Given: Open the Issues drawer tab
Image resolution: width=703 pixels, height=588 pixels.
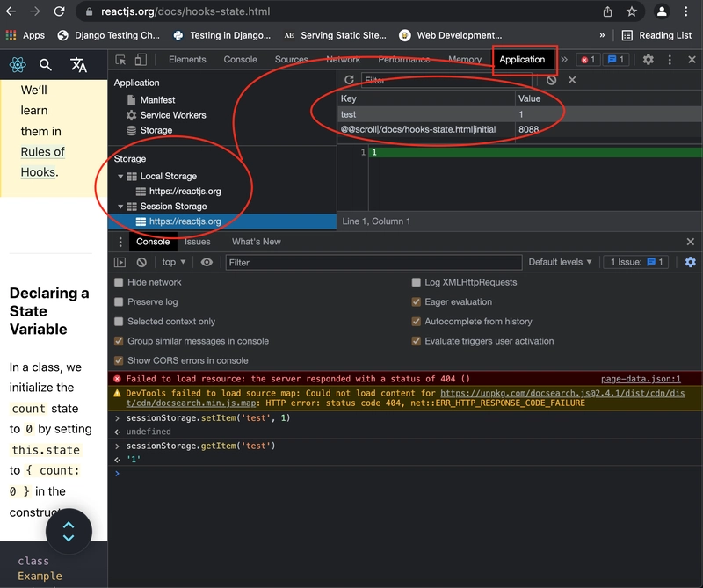Looking at the screenshot, I should tap(197, 242).
